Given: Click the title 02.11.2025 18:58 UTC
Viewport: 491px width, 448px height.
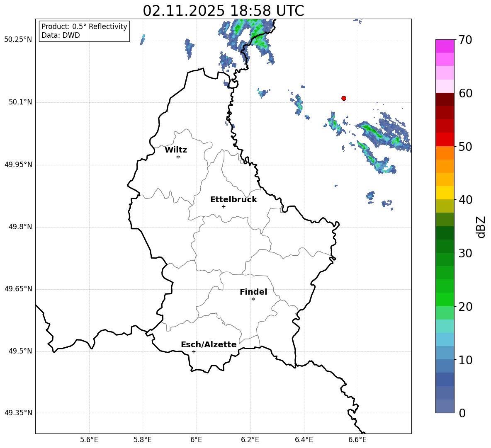Looking at the screenshot, I should click(224, 11).
